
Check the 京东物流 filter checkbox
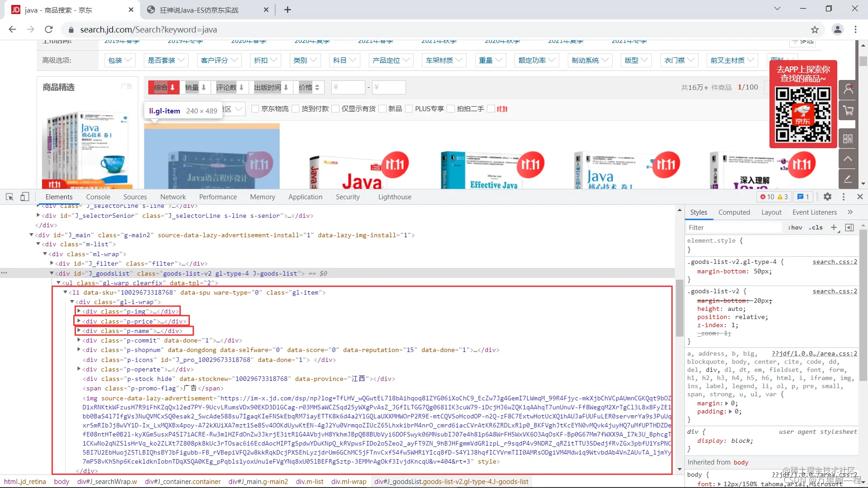[x=255, y=109]
